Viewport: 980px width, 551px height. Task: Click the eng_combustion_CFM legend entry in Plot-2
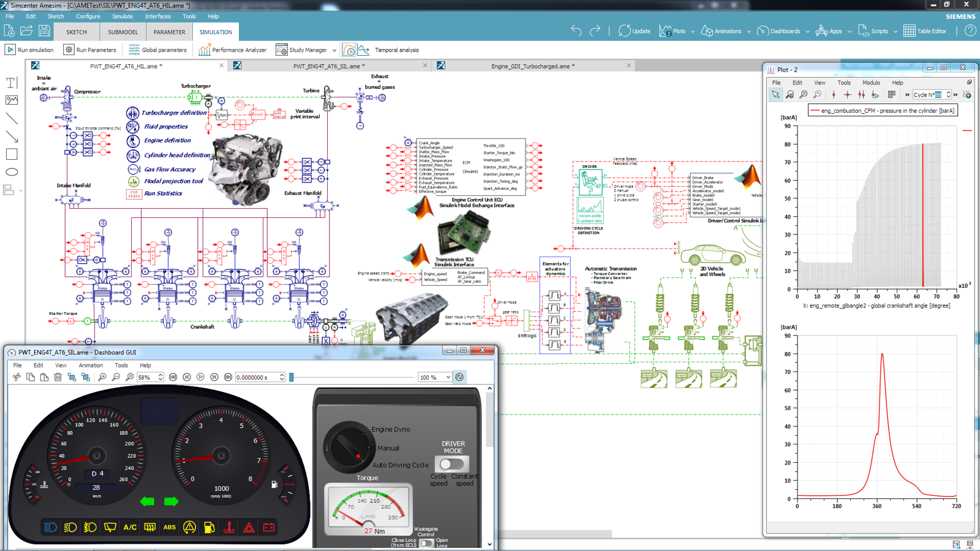click(883, 111)
